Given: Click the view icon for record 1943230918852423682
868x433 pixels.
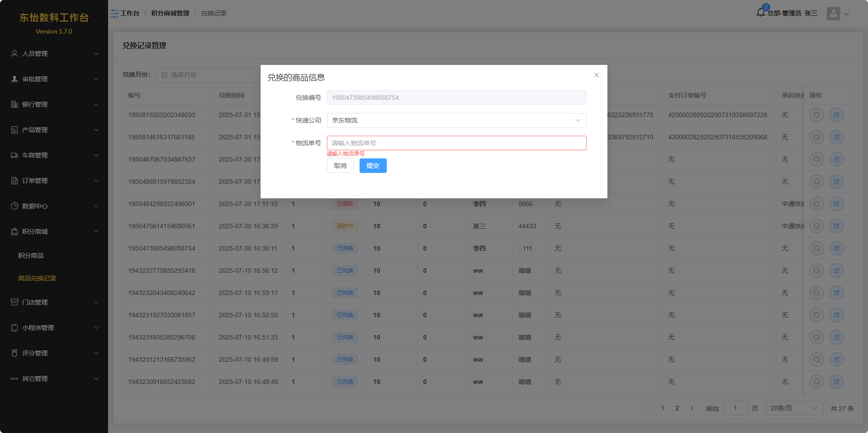Looking at the screenshot, I should 816,382.
